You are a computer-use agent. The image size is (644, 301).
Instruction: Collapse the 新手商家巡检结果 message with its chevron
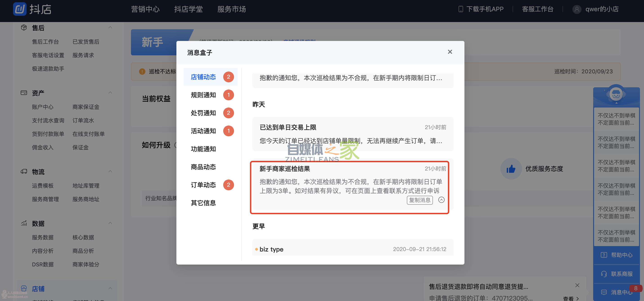pos(441,200)
